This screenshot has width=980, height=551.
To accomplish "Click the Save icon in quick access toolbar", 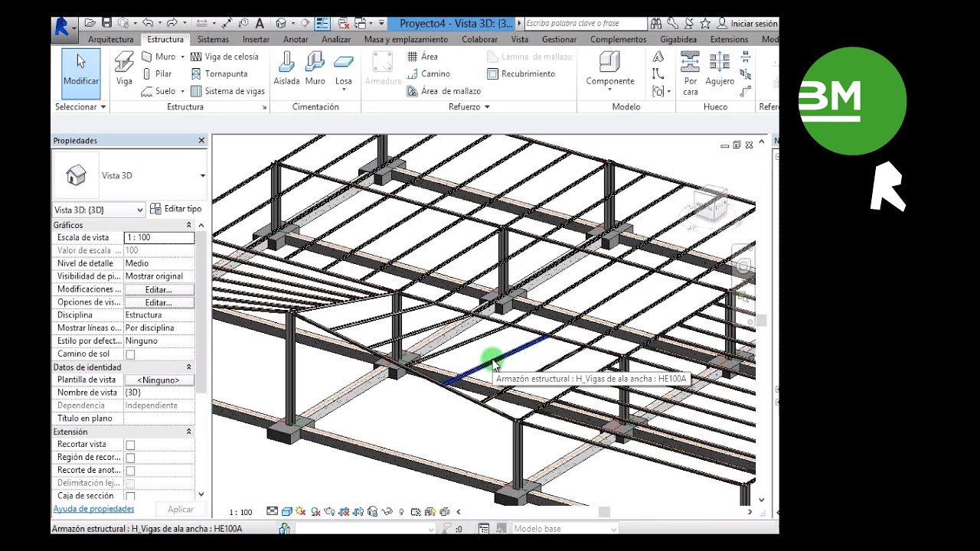I will coord(106,24).
